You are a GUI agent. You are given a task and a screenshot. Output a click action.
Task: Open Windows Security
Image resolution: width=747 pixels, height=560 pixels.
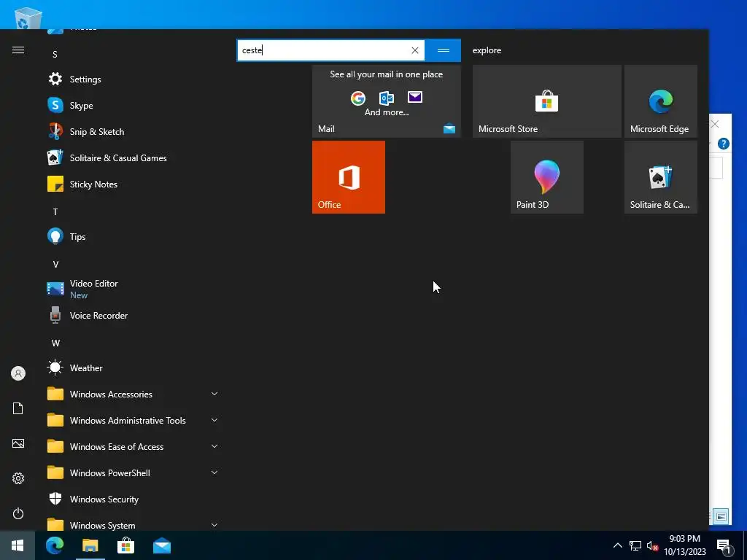pos(133,499)
